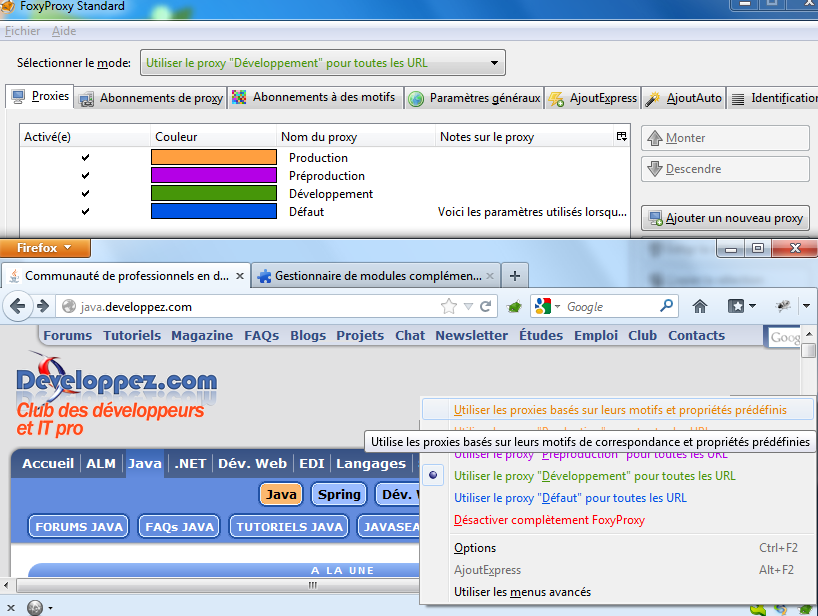Image resolution: width=818 pixels, height=616 pixels.
Task: Click the Descendre button
Action: point(725,169)
